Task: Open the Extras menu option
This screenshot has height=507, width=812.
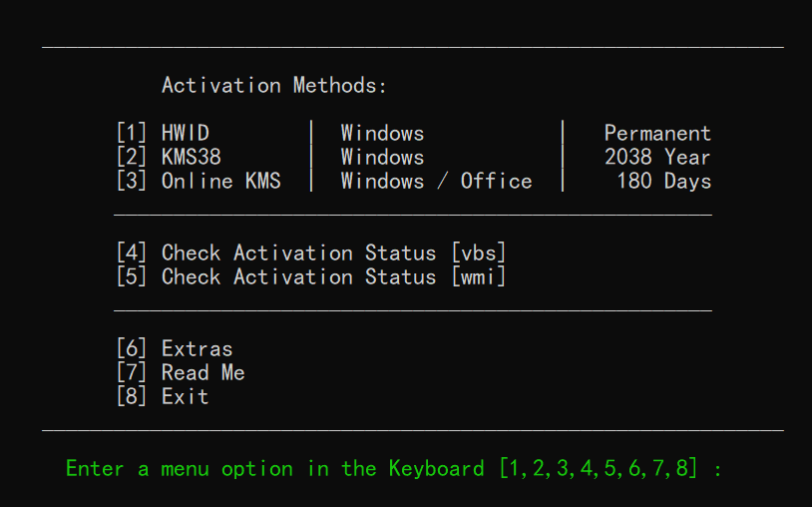Action: coord(175,349)
